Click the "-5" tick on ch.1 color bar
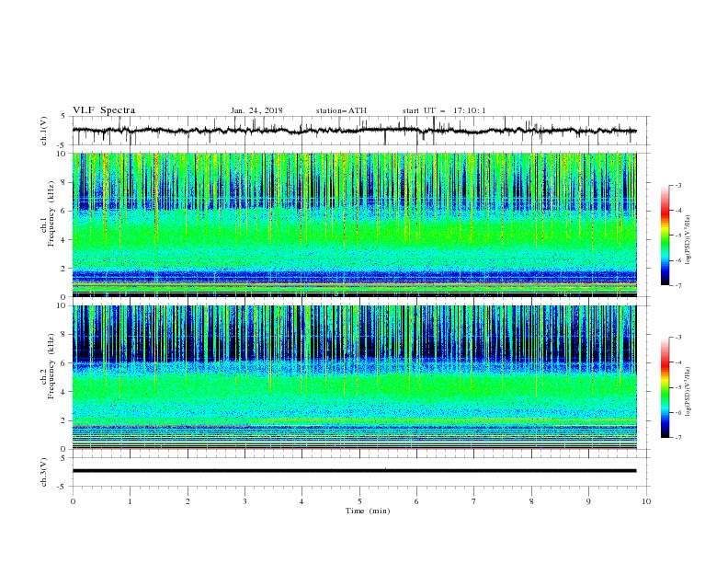The height and width of the screenshot is (563, 728). tap(678, 236)
